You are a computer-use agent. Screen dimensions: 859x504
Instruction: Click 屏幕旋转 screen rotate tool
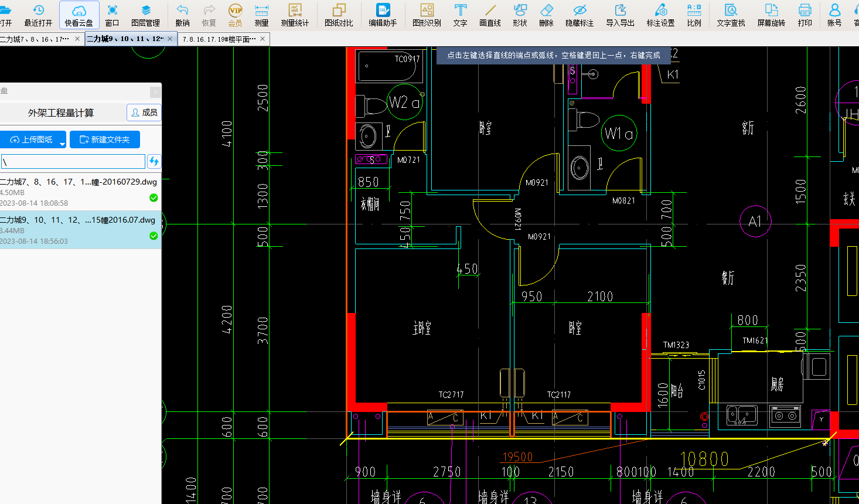tap(771, 15)
